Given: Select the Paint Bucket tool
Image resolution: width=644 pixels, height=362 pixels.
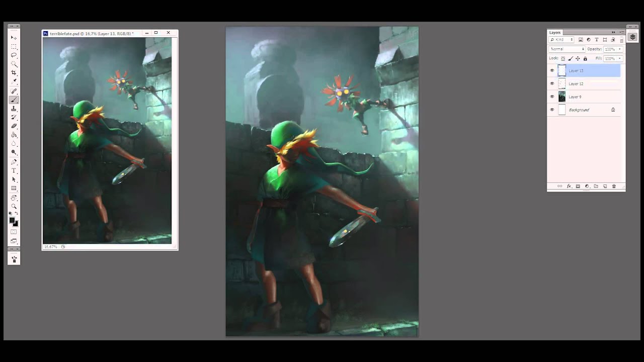Looking at the screenshot, I should [x=14, y=135].
